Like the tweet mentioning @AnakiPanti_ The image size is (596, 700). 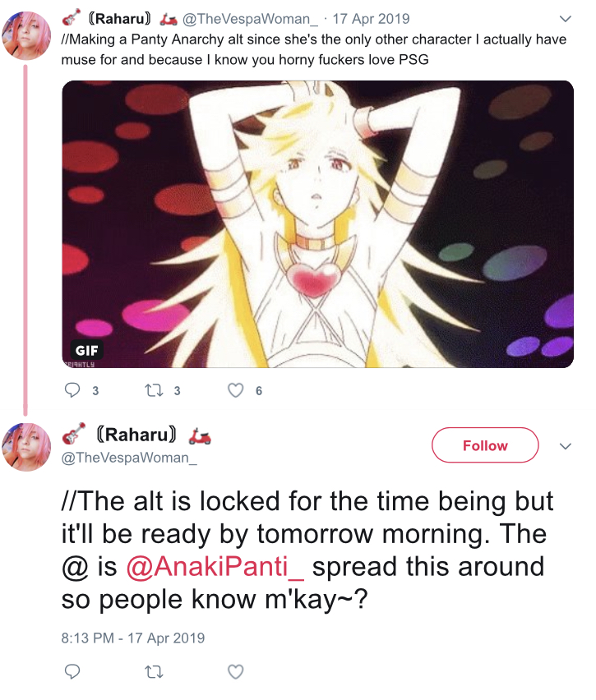pos(235,671)
